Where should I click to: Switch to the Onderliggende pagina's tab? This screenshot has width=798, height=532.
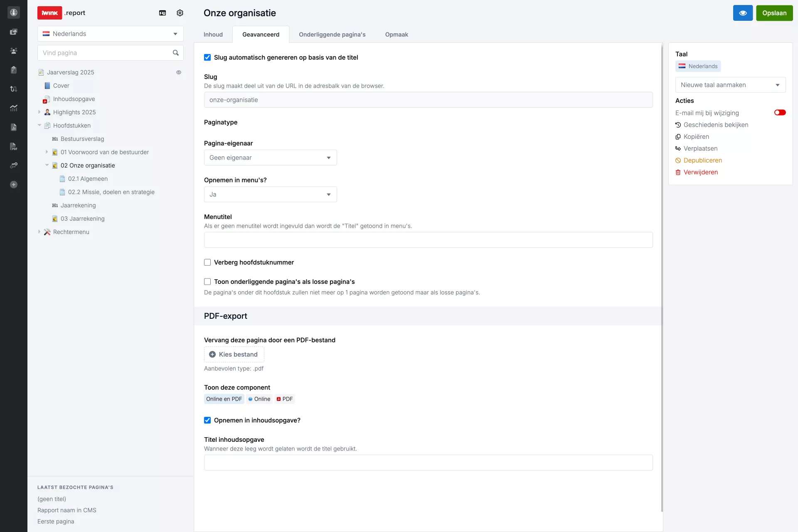(332, 34)
